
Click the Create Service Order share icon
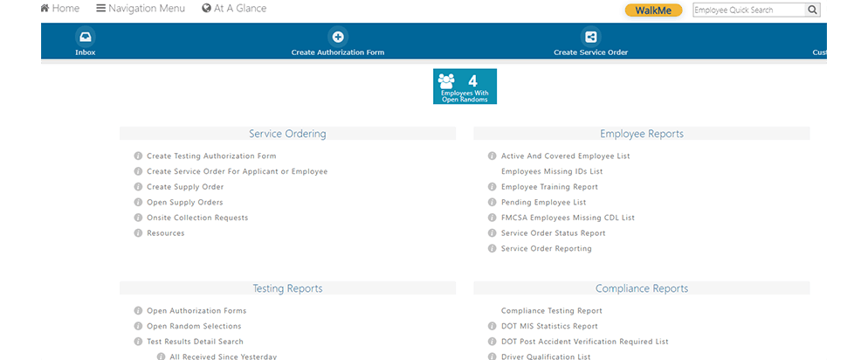coord(590,37)
